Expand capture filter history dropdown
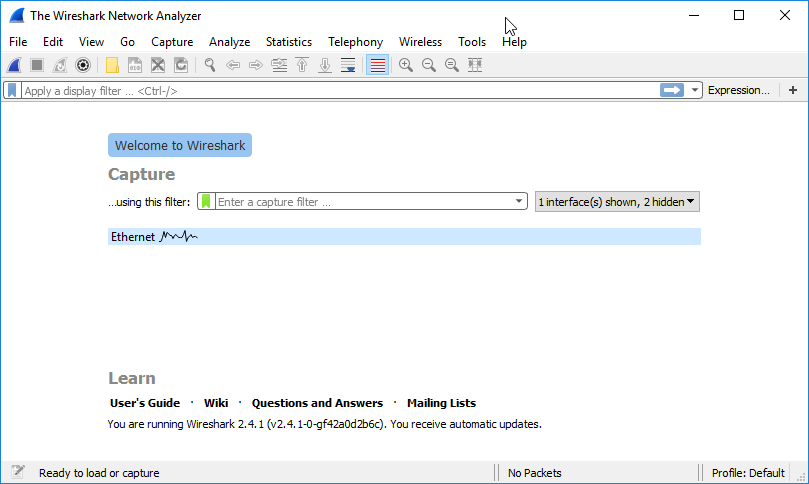The width and height of the screenshot is (809, 484). pyautogui.click(x=519, y=201)
